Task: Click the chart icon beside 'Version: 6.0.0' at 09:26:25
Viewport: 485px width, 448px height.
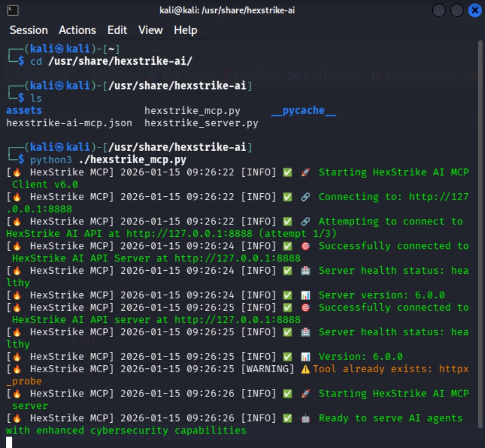Action: [x=306, y=356]
